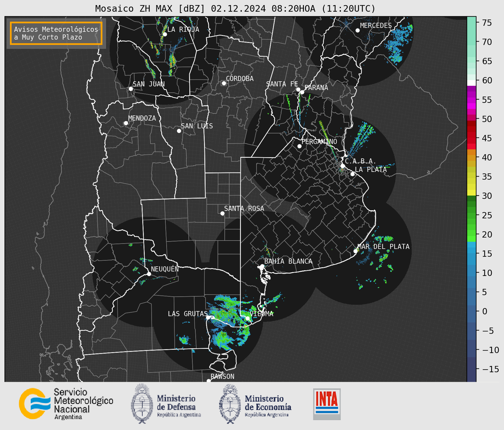Viewport: 504px width, 430px height.
Task: Click the 45 value on the color scale
Action: coord(487,138)
